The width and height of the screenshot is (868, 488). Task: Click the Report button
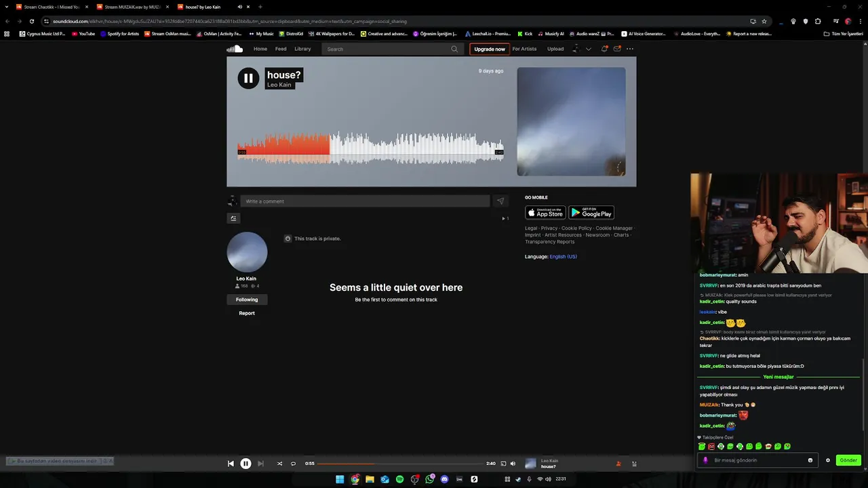pyautogui.click(x=247, y=313)
